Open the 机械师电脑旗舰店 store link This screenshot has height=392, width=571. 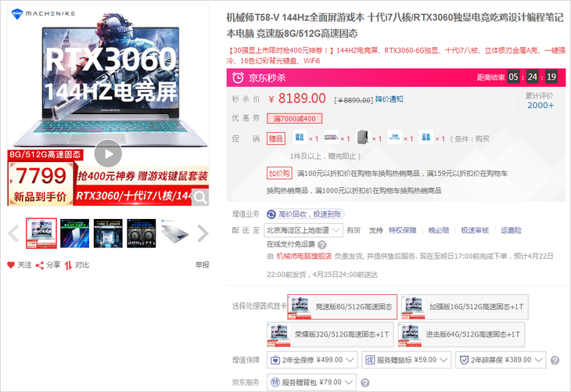click(306, 255)
